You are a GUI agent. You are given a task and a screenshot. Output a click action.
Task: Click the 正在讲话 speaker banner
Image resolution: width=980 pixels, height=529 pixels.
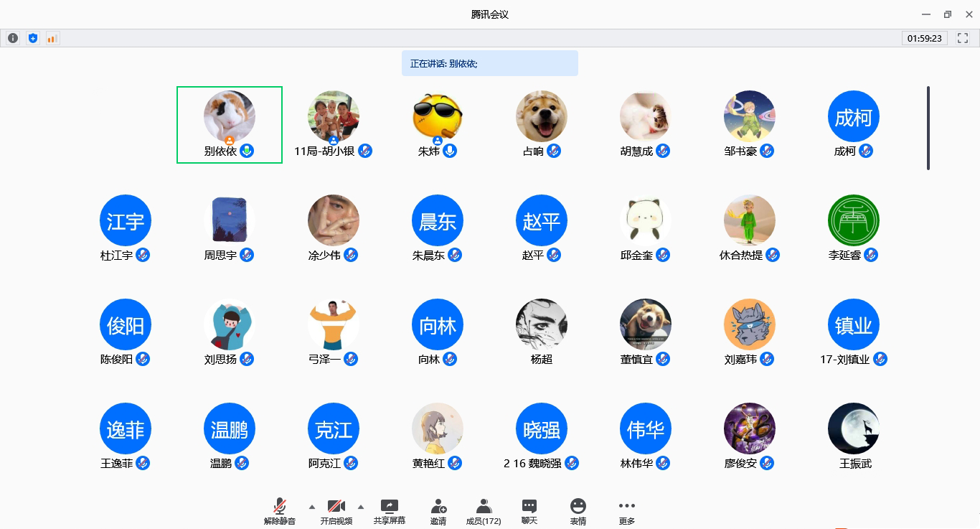(x=489, y=63)
